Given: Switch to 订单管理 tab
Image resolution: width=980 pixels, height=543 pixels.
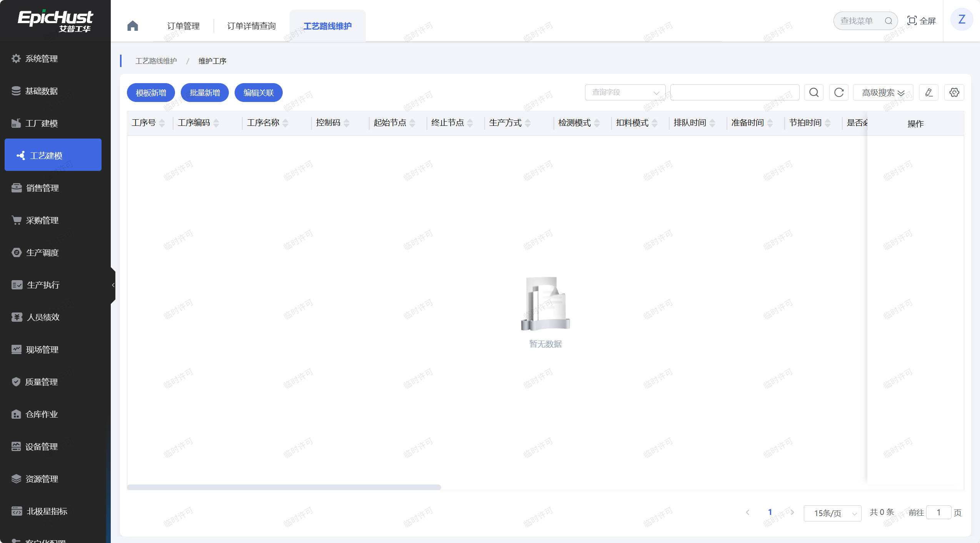Looking at the screenshot, I should pyautogui.click(x=183, y=26).
